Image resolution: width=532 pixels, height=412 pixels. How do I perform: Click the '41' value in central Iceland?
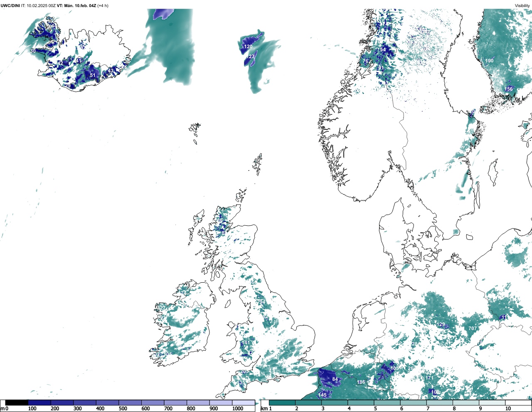click(x=79, y=61)
